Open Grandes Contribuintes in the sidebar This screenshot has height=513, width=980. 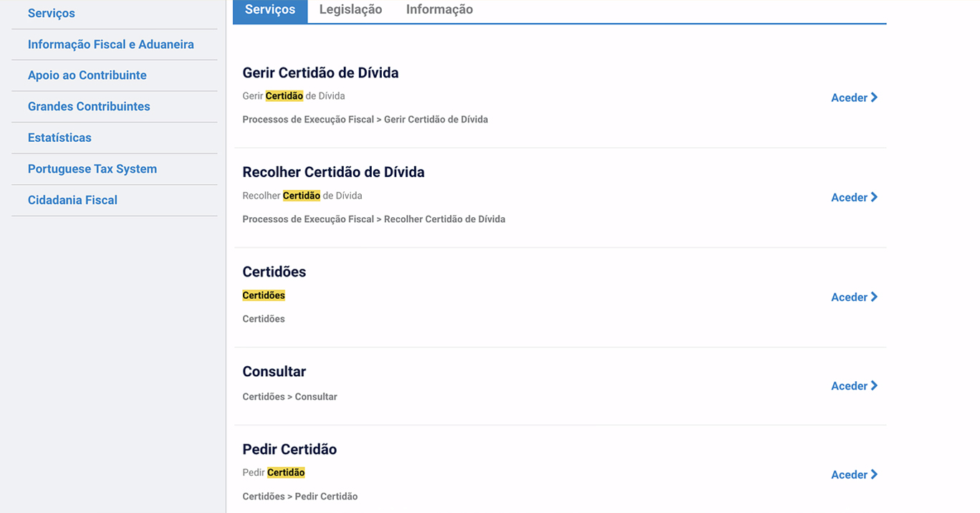89,107
